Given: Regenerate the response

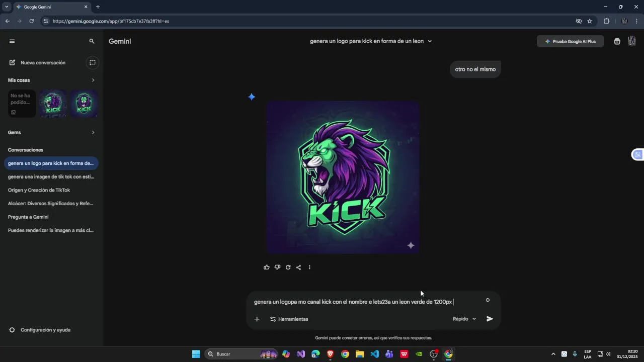Looking at the screenshot, I should click(x=288, y=267).
